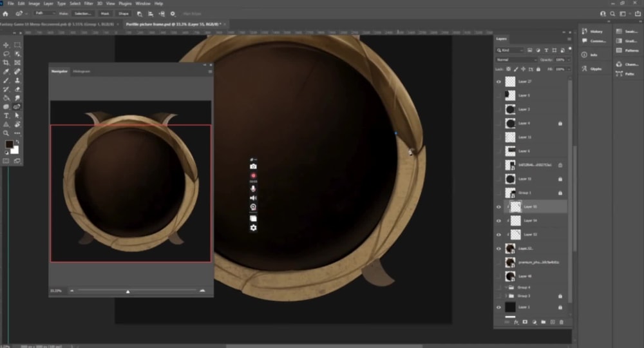Image resolution: width=644 pixels, height=348 pixels.
Task: Click the Selection... button in options bar
Action: (82, 14)
